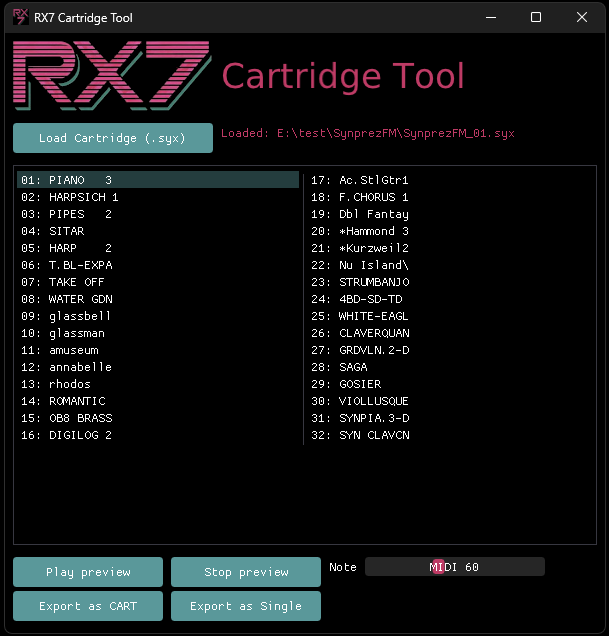Click the RX7 app icon in title bar
Image resolution: width=609 pixels, height=636 pixels.
20,17
